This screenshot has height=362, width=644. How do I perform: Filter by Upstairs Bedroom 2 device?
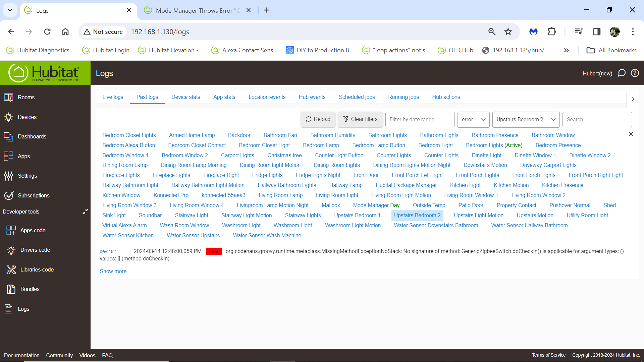(417, 215)
